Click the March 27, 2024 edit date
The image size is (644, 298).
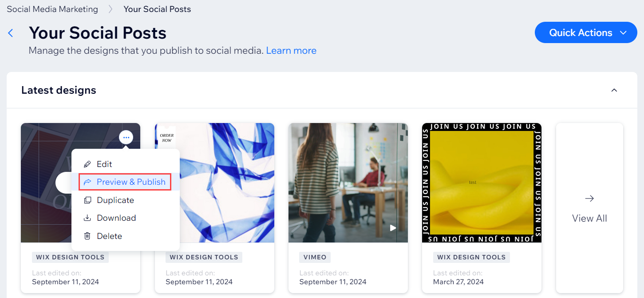pyautogui.click(x=458, y=282)
